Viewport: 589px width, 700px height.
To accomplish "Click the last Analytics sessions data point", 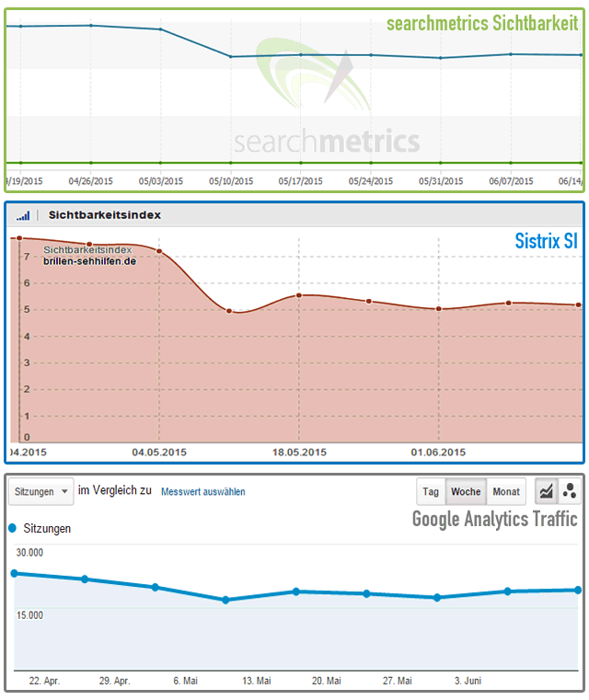I will coord(578,591).
